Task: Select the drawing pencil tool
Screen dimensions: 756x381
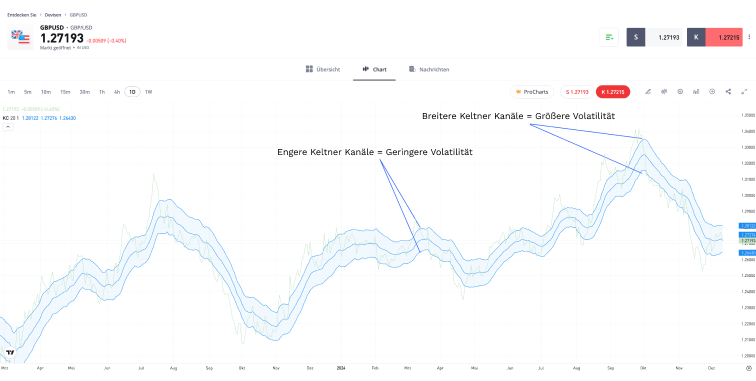Action: point(648,92)
